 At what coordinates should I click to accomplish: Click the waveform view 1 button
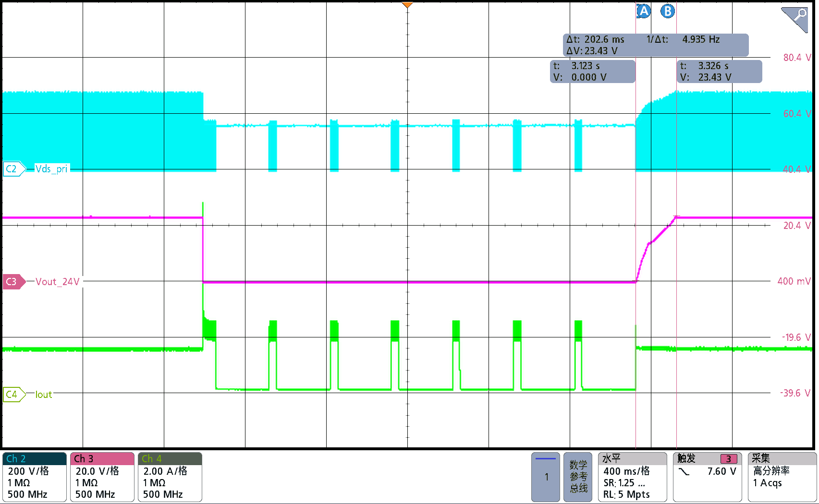(546, 477)
